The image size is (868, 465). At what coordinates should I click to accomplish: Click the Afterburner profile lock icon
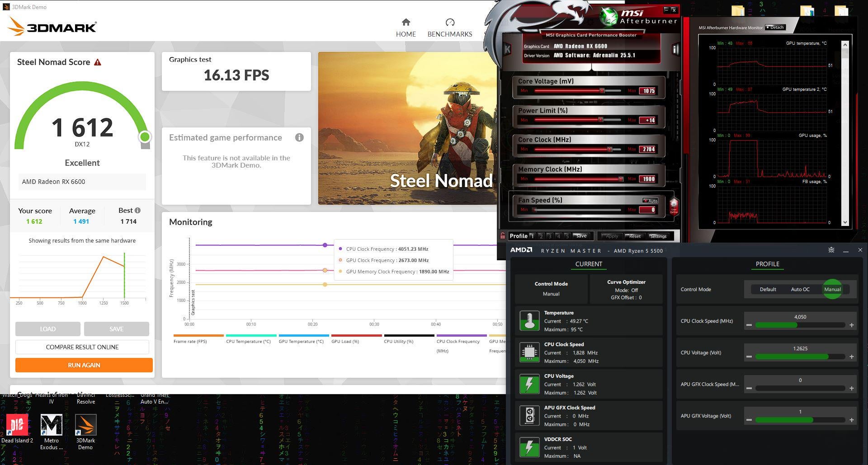tap(503, 236)
